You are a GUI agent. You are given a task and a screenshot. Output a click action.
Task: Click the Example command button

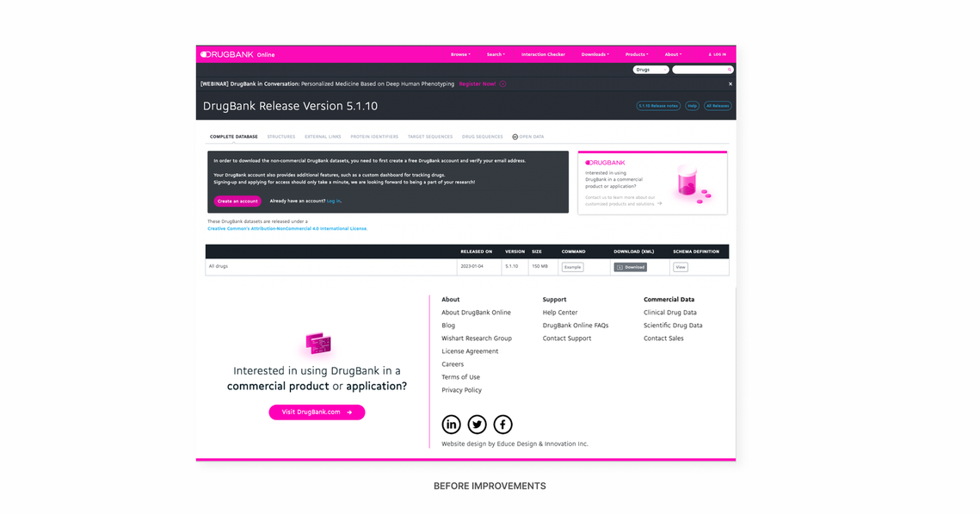[x=572, y=267]
